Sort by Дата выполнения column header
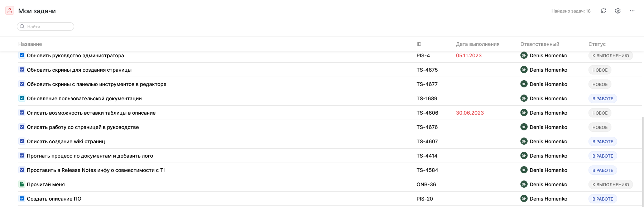This screenshot has width=644, height=207. point(477,44)
